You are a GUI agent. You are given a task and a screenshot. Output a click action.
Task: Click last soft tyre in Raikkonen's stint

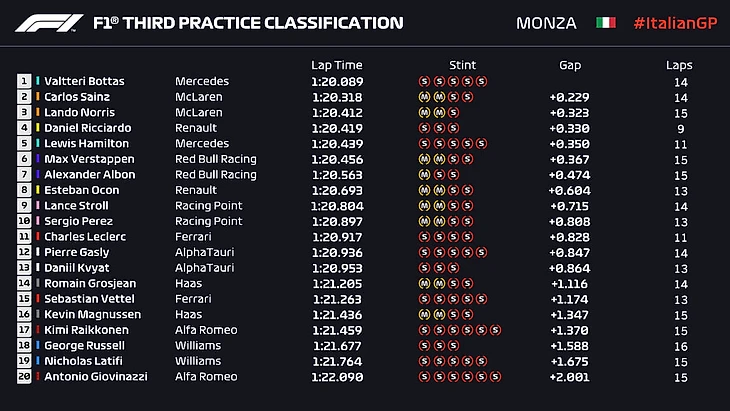495,330
